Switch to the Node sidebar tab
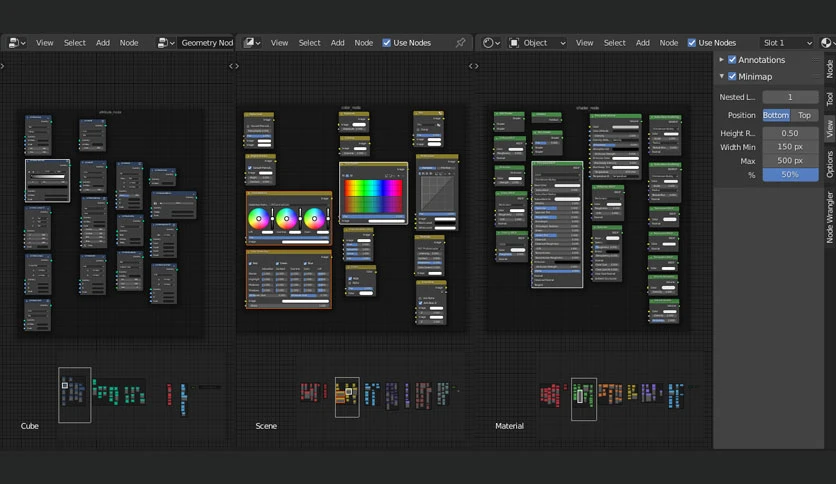The width and height of the screenshot is (836, 484). pyautogui.click(x=830, y=69)
